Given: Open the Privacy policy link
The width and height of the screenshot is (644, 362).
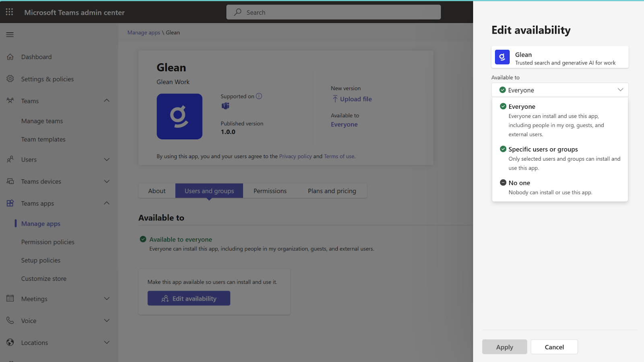Looking at the screenshot, I should point(295,156).
